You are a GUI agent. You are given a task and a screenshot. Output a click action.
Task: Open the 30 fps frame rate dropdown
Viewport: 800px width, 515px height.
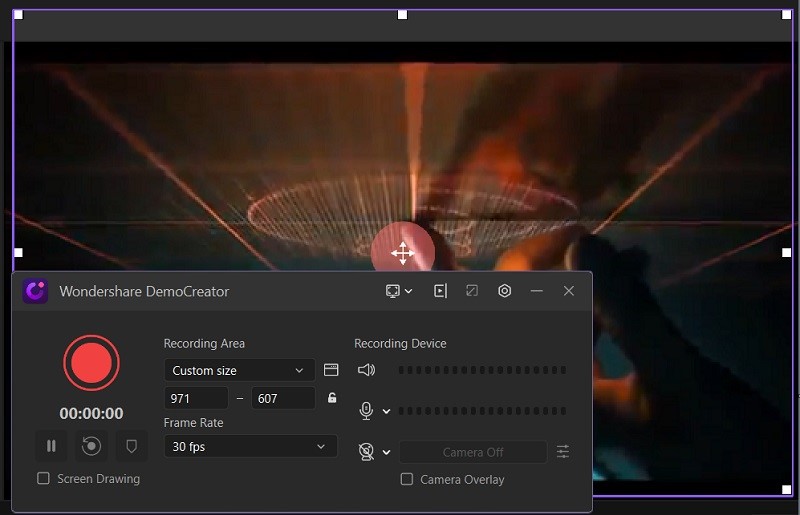[x=251, y=446]
